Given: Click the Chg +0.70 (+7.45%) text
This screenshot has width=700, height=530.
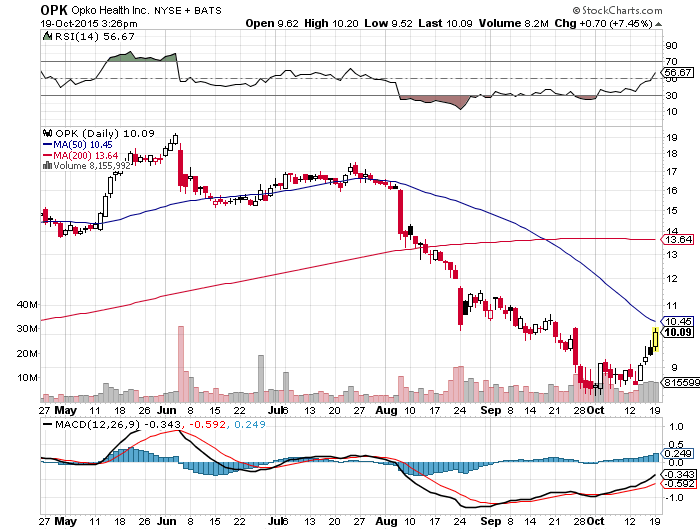Looking at the screenshot, I should coord(604,23).
